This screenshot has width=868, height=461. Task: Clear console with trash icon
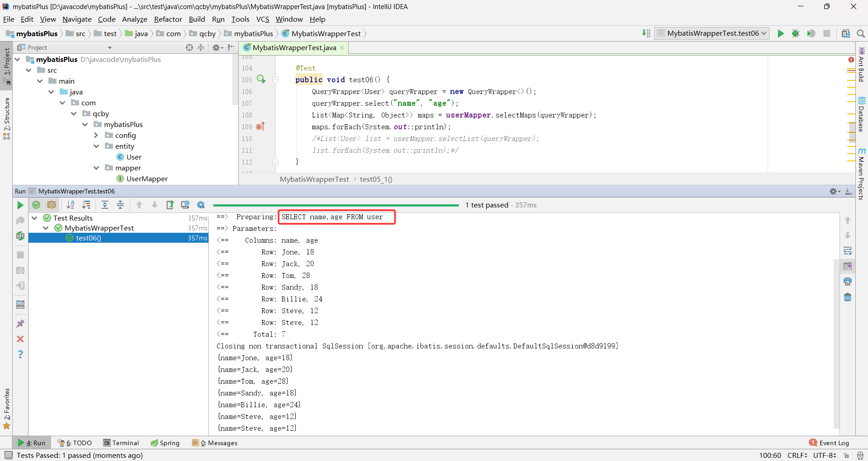[x=848, y=297]
